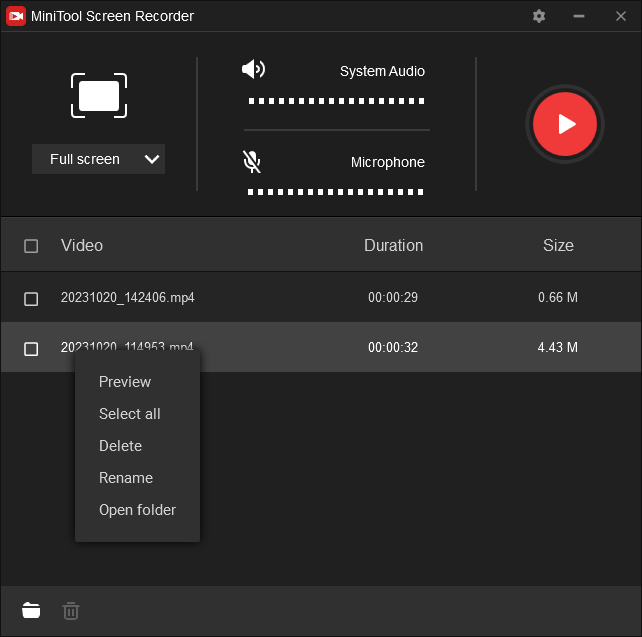This screenshot has height=637, width=642.
Task: Open the Full screen dropdown
Action: [99, 159]
